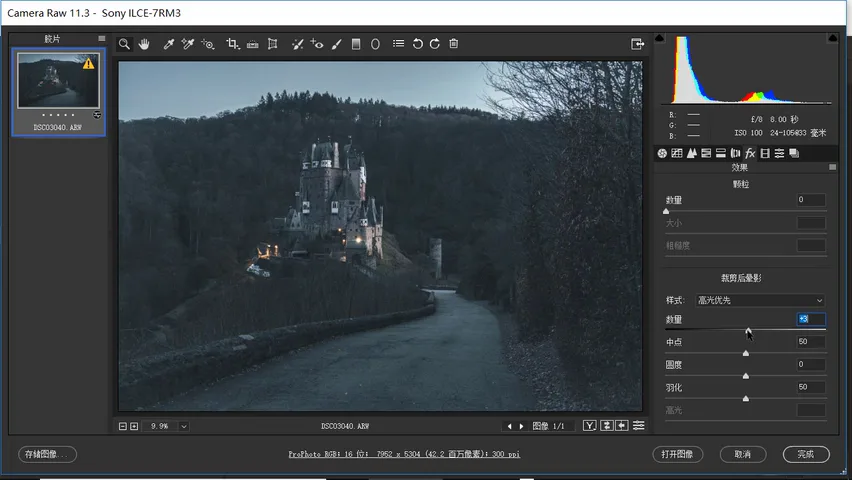The height and width of the screenshot is (480, 852).
Task: Copy current settings to before
Action: pyautogui.click(x=622, y=426)
